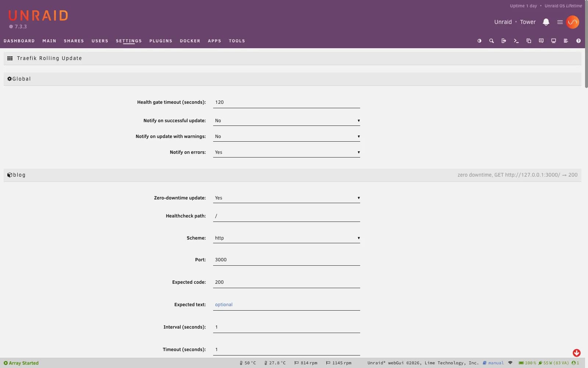Click the Timeout seconds field
The width and height of the screenshot is (588, 368).
click(287, 350)
